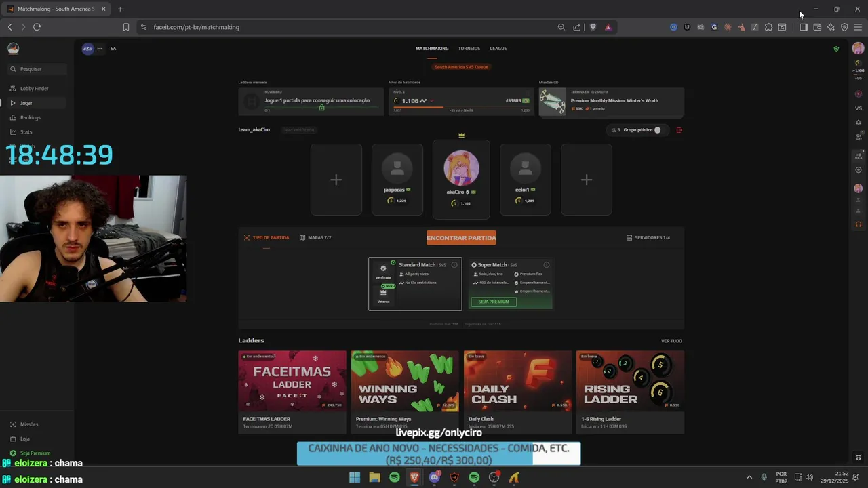This screenshot has height=488, width=868.
Task: Click the green anti-cheat shield icon
Action: point(836,49)
